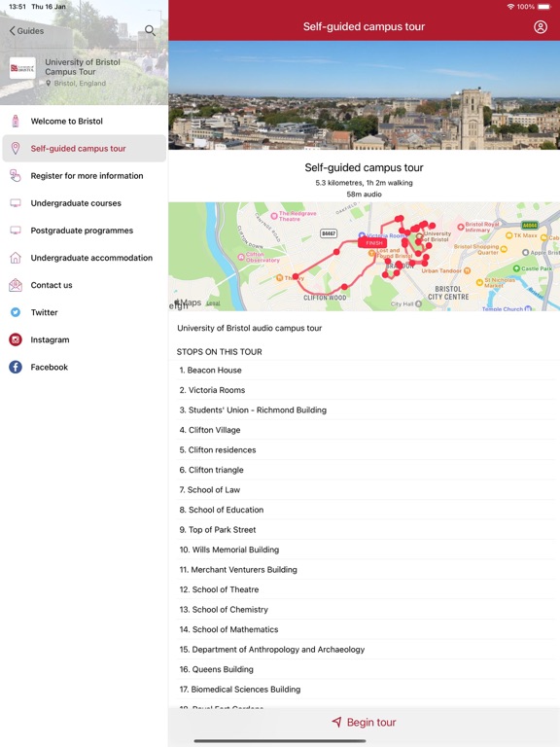Open the tour route map
The height and width of the screenshot is (747, 560).
click(365, 257)
